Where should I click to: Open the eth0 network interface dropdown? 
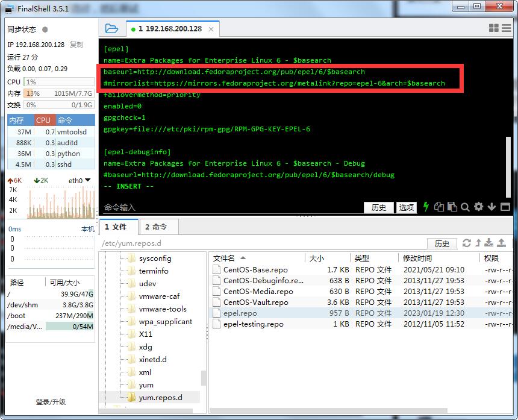[87, 180]
